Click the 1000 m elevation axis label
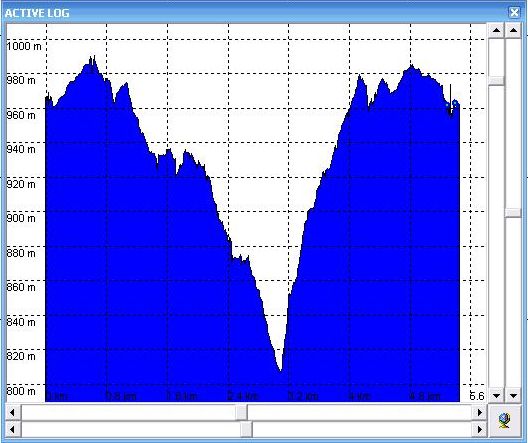Screen dimensions: 528x443 pos(24,46)
